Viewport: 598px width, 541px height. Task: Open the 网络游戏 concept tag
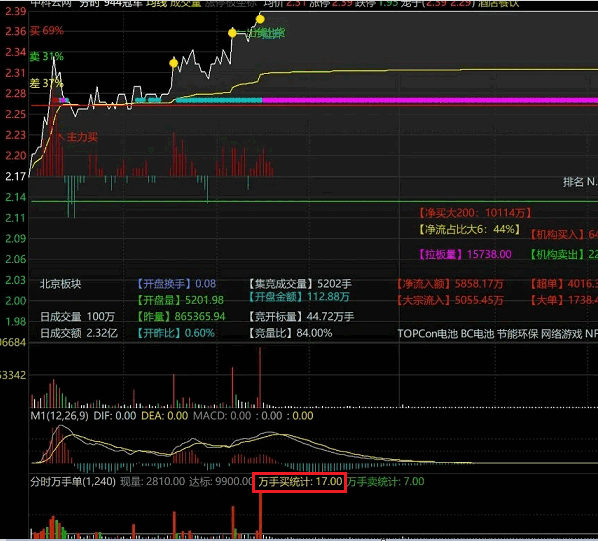coord(561,334)
